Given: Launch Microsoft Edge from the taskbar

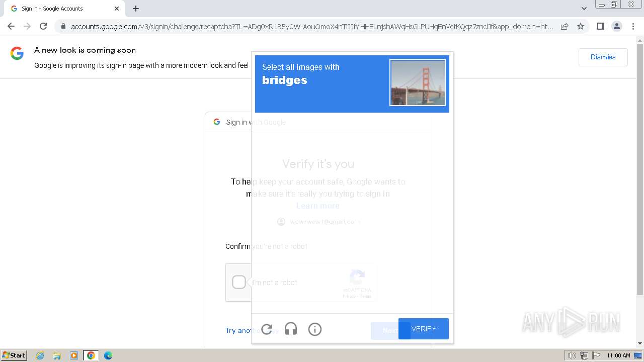Looking at the screenshot, I should (108, 355).
